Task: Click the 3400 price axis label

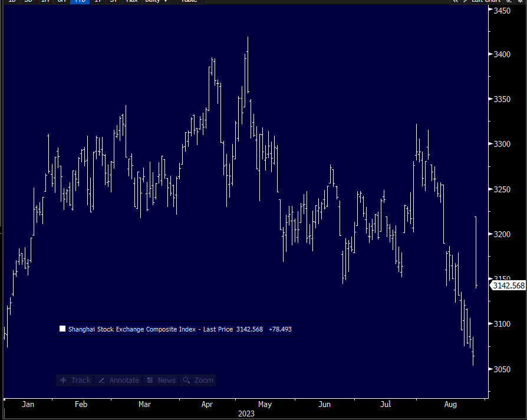Action: pos(502,54)
